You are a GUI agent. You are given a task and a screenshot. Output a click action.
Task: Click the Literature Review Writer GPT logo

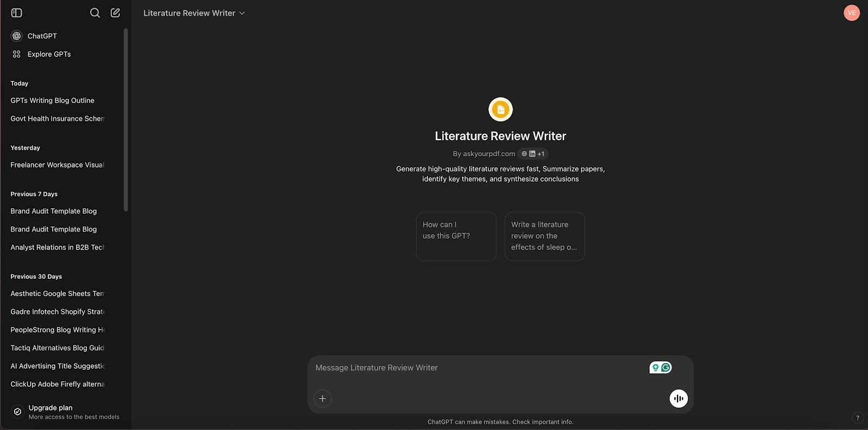pyautogui.click(x=500, y=110)
